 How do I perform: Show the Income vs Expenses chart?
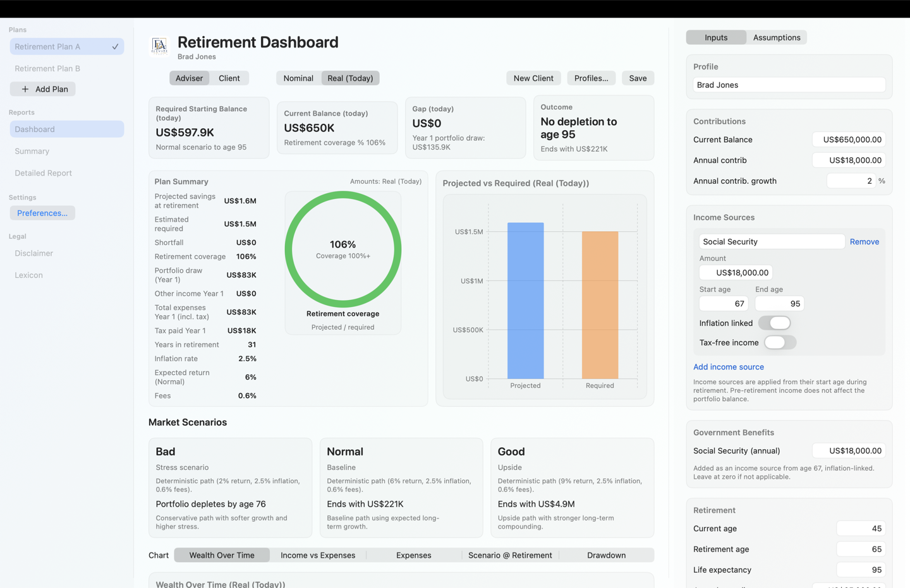tap(318, 555)
